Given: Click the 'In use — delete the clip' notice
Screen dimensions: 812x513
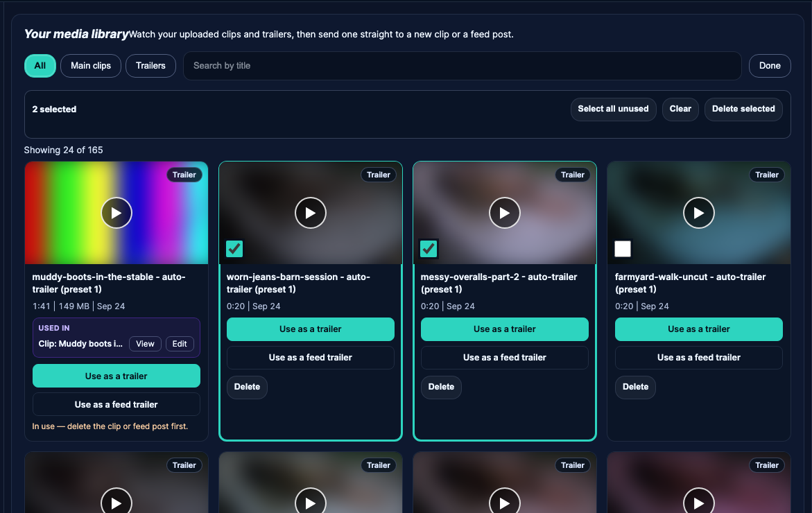Looking at the screenshot, I should [110, 426].
